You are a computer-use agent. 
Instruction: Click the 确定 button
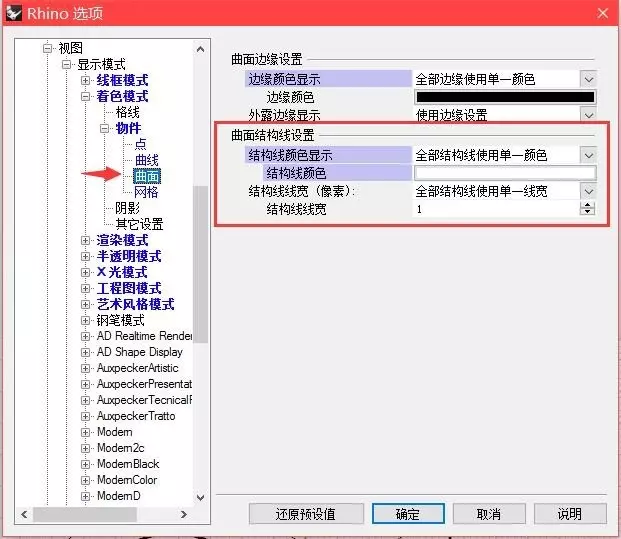tap(408, 514)
